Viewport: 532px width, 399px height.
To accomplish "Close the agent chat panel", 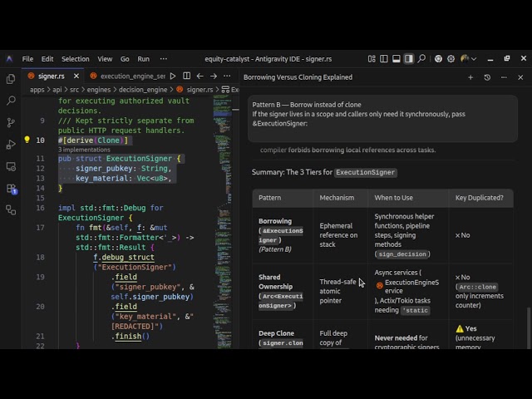I will click(x=520, y=77).
